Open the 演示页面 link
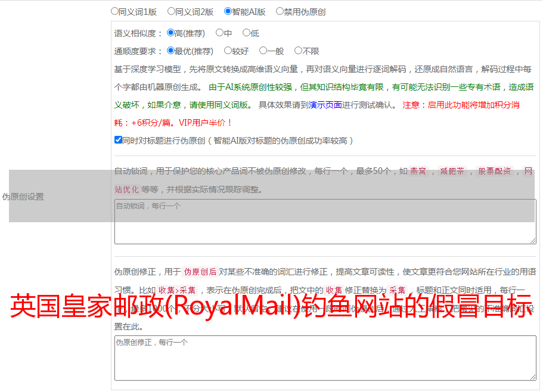The height and width of the screenshot is (392, 543). (325, 105)
